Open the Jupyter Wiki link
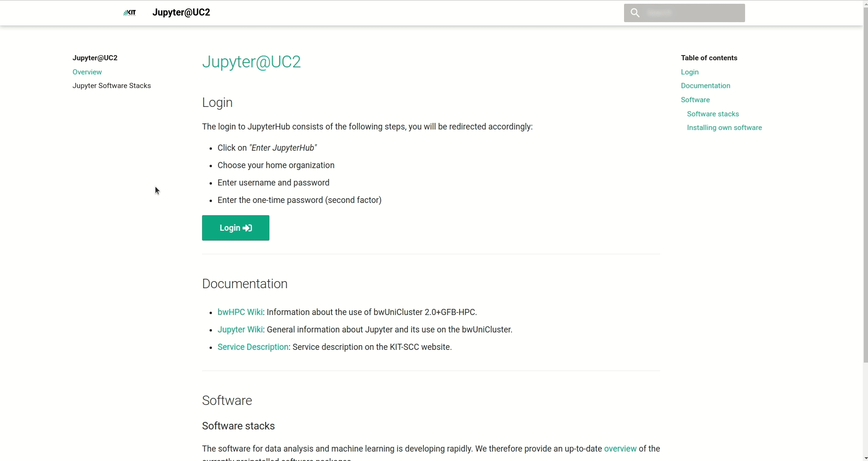 pyautogui.click(x=240, y=330)
